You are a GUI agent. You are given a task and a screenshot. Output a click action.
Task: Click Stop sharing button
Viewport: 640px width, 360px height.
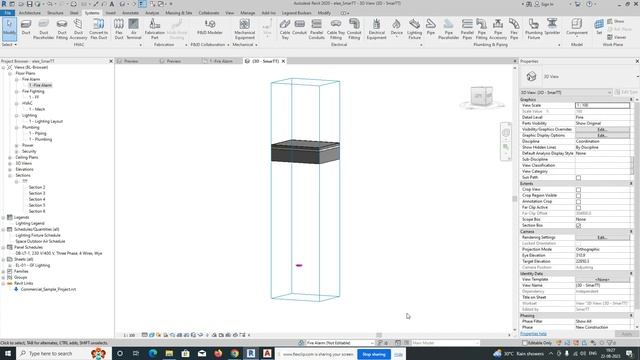pos(374,354)
